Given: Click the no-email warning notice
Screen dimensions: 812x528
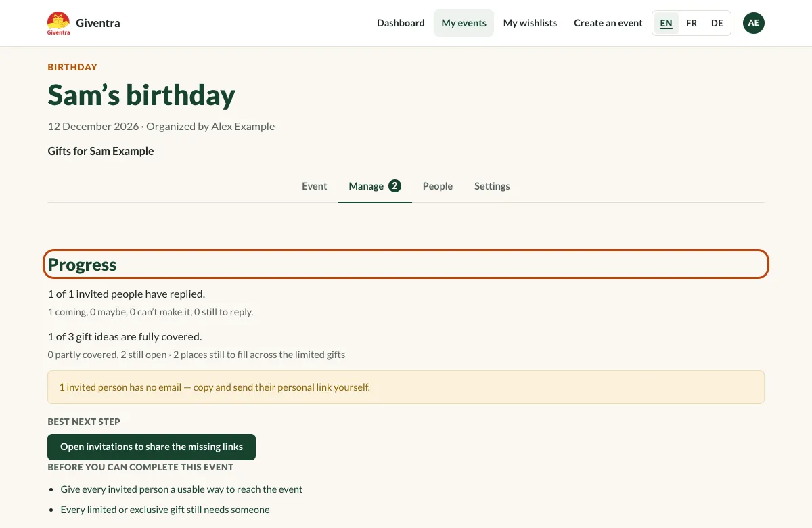Looking at the screenshot, I should click(406, 387).
